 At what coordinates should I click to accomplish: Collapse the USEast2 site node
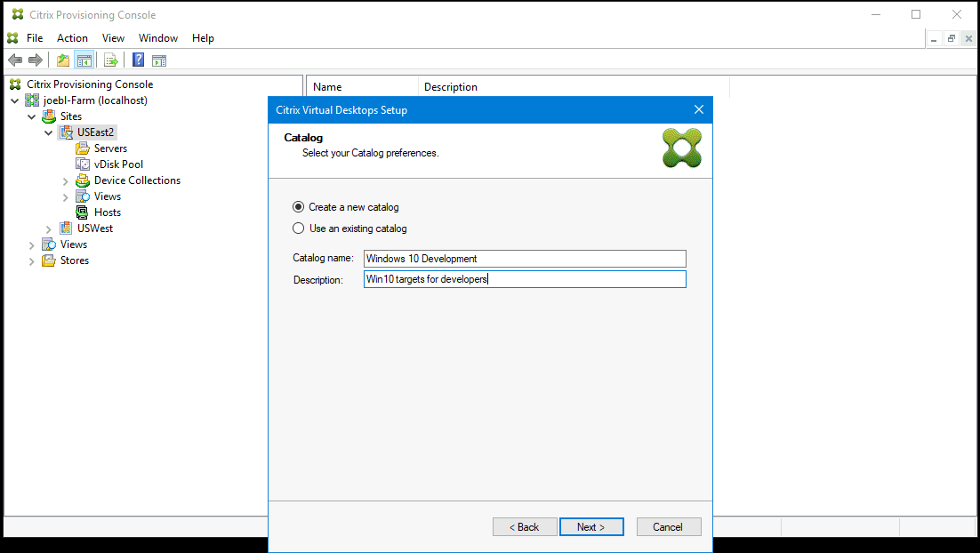click(49, 132)
